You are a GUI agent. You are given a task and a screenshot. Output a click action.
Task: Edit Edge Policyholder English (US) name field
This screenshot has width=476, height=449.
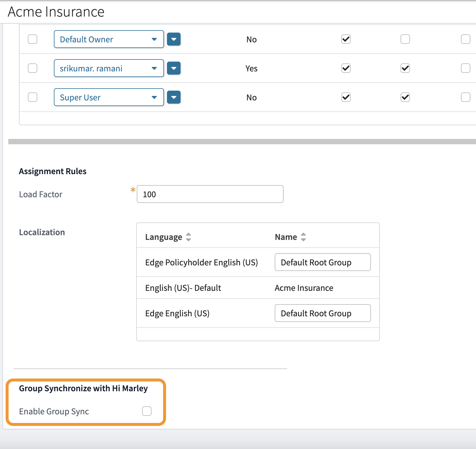tap(322, 262)
